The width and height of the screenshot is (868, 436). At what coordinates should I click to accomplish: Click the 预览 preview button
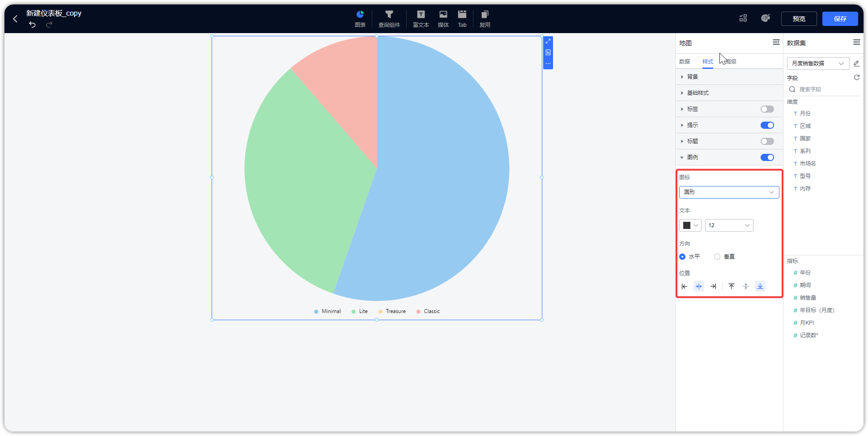(799, 19)
